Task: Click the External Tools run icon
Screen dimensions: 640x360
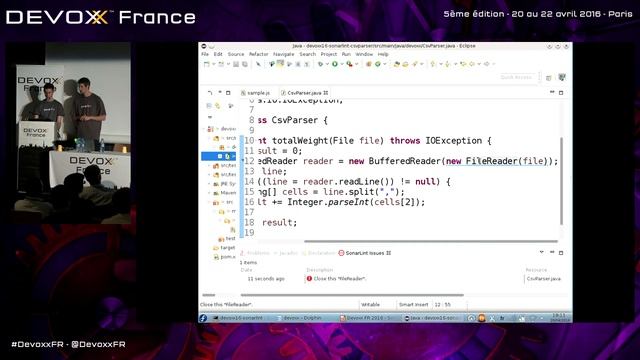Action: pos(349,64)
